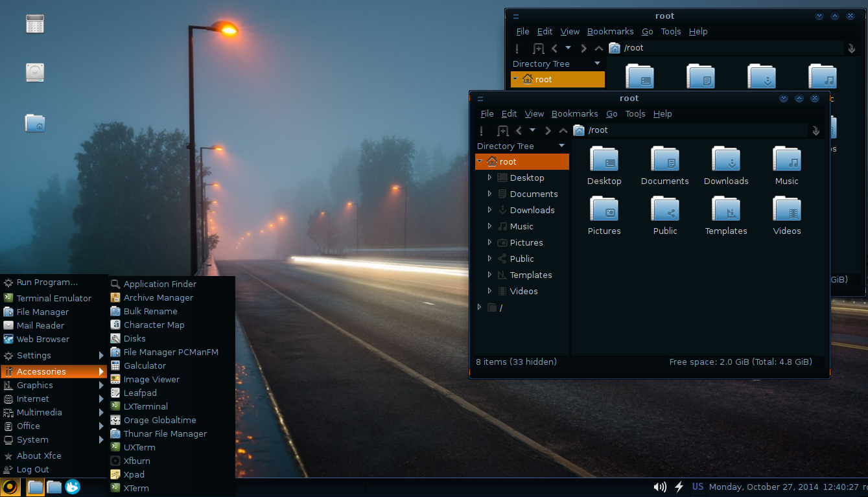Expand the / filesystem tree node

pyautogui.click(x=480, y=307)
